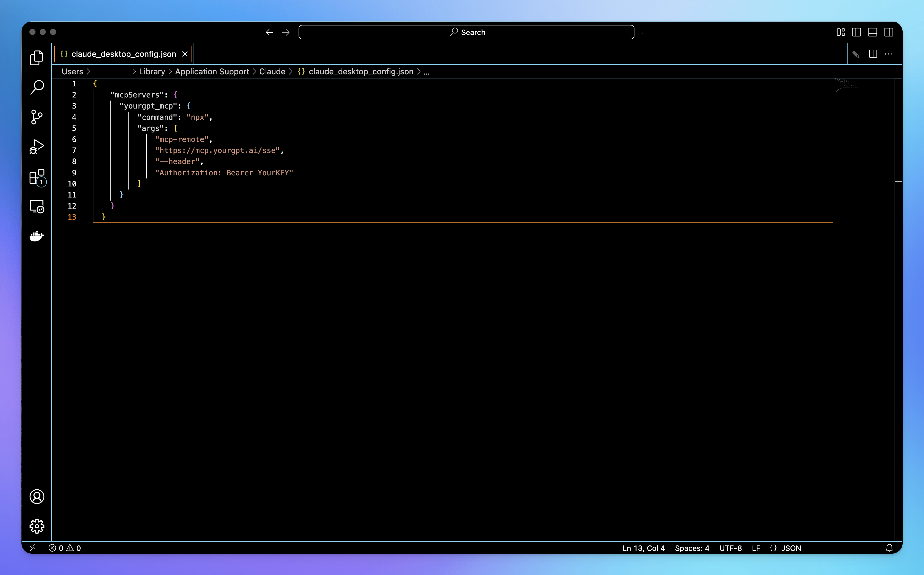Open the Extensions view
924x575 pixels.
click(x=37, y=177)
